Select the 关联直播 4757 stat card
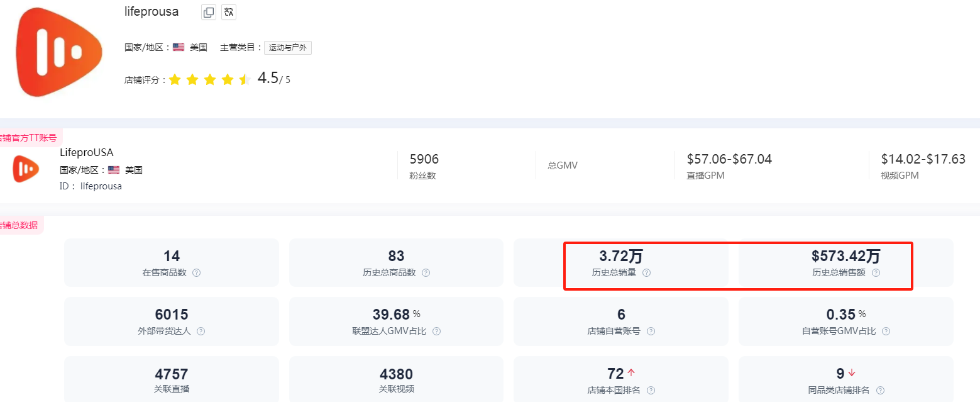Screen dimensions: 980x402 (171, 379)
